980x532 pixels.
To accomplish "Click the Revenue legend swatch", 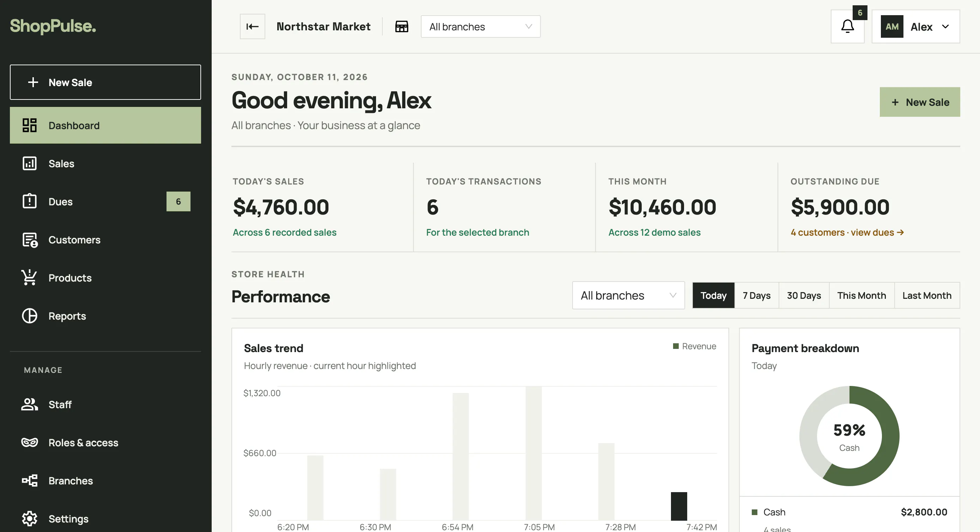I will [x=676, y=346].
